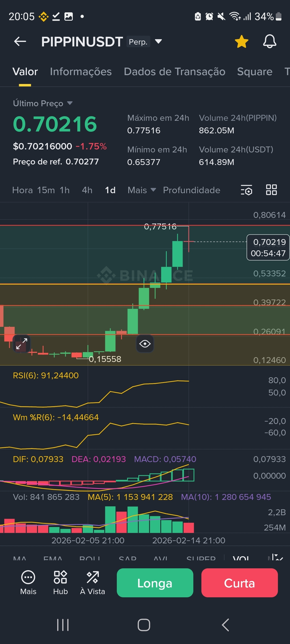Screen dimensions: 290x644
Task: Open the Dados de Transação tab
Action: click(x=175, y=72)
